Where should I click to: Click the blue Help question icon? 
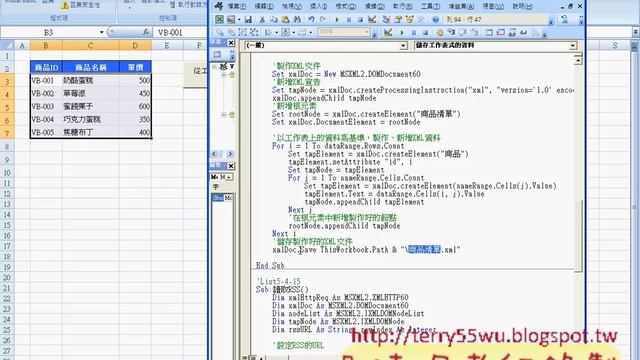point(436,19)
